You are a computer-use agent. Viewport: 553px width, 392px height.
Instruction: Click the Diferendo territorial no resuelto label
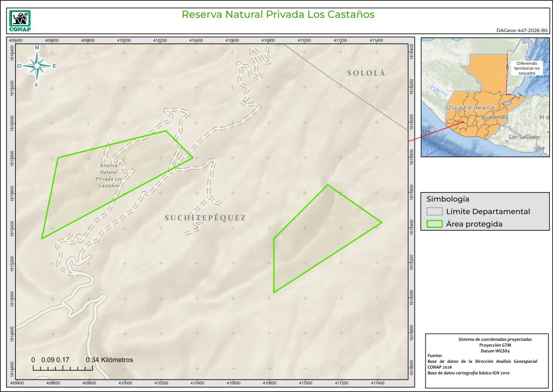pyautogui.click(x=528, y=67)
